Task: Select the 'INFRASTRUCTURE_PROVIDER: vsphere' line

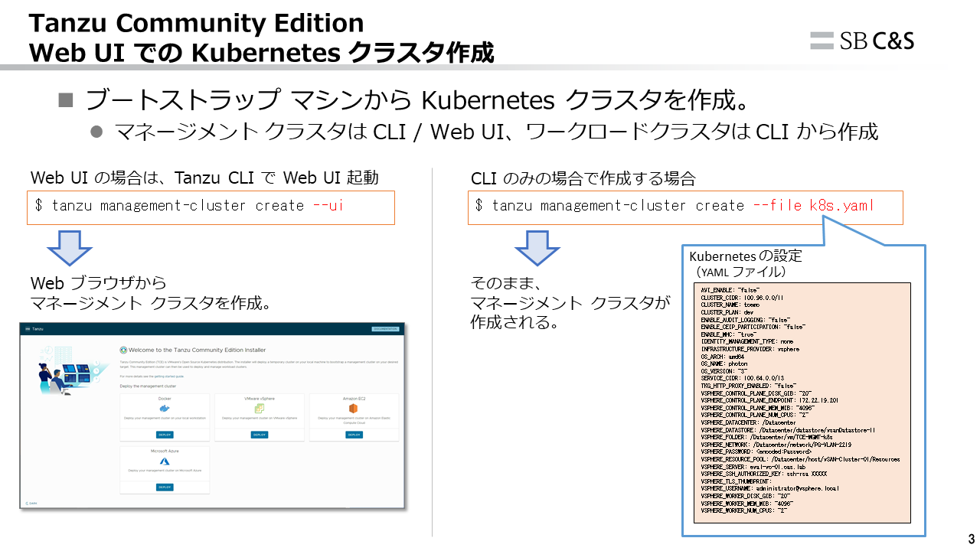Action: 750,349
